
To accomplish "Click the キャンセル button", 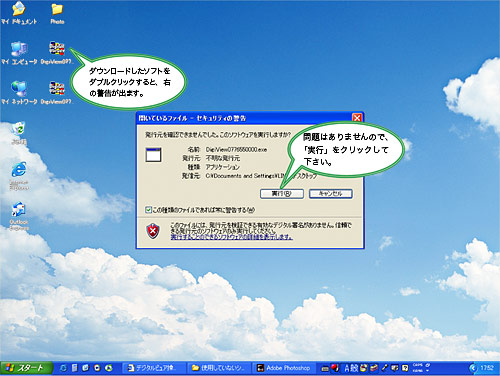I will (331, 194).
